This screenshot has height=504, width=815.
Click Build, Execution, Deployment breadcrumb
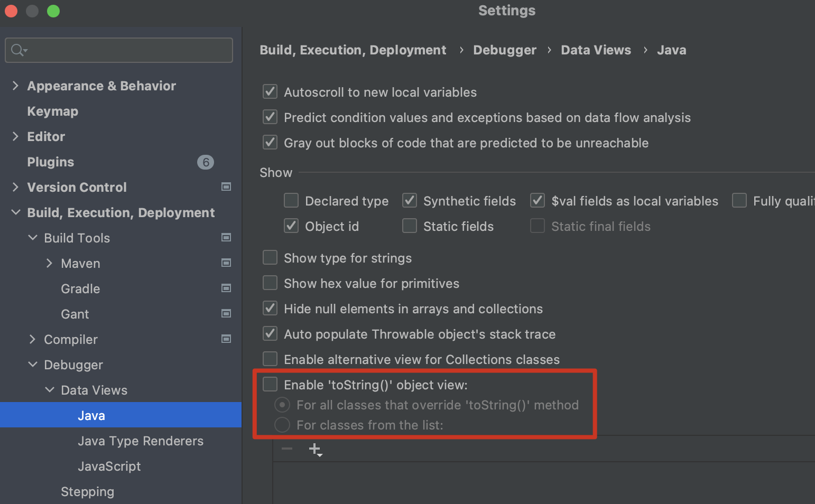point(353,50)
